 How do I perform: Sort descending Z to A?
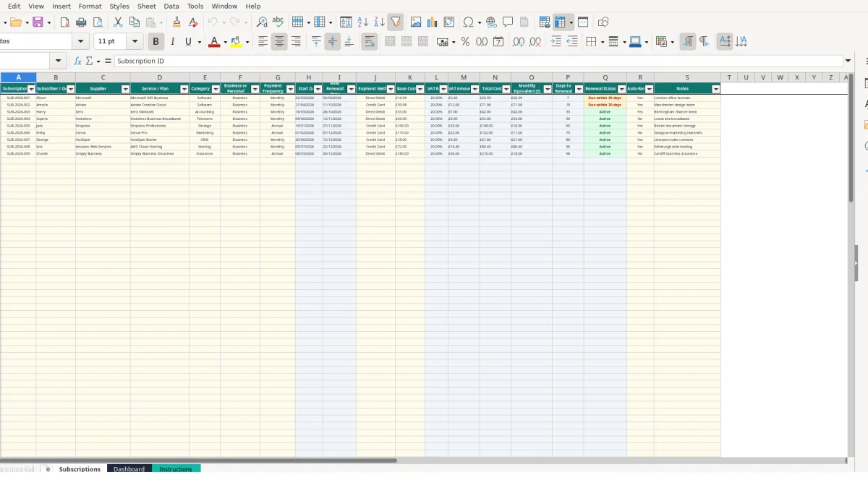click(378, 22)
